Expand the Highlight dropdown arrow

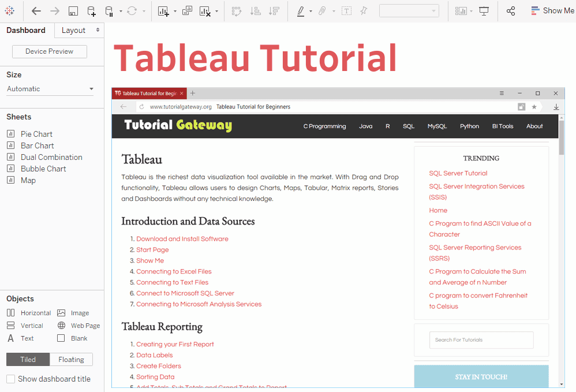pyautogui.click(x=311, y=12)
